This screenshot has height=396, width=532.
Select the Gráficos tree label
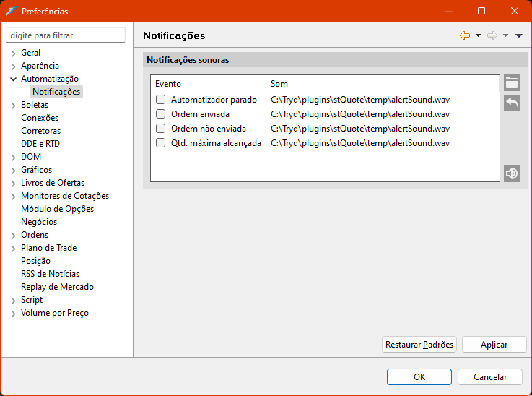pos(37,170)
